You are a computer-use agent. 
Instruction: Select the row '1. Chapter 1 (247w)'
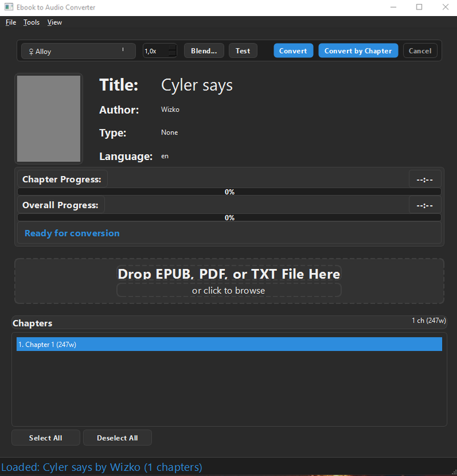tap(229, 345)
